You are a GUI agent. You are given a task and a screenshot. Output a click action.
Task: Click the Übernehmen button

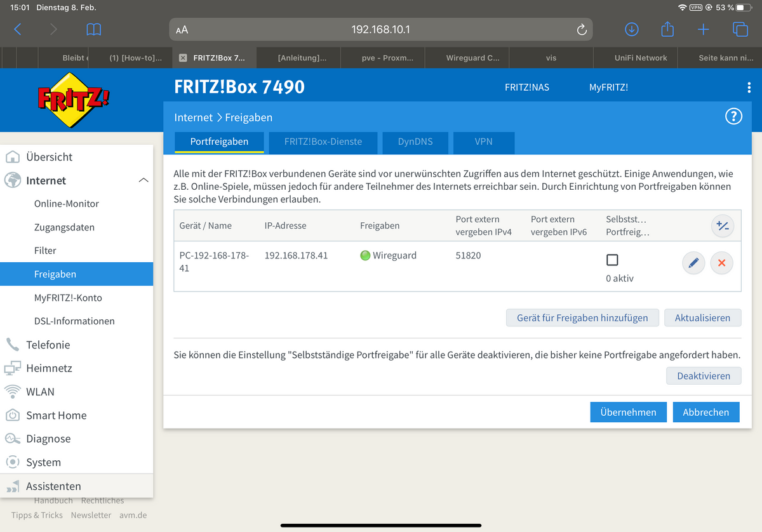coord(628,412)
